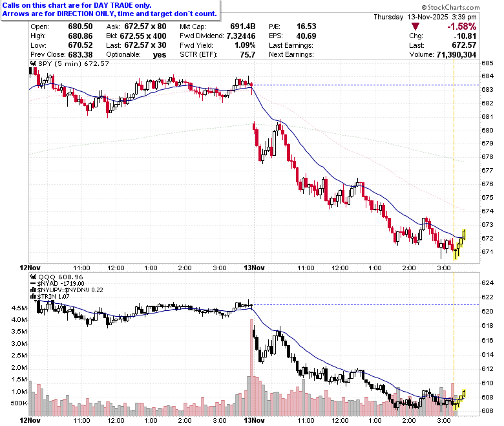Click the highlighted yellow latest SPY candle
The height and width of the screenshot is (426, 504).
click(x=464, y=235)
